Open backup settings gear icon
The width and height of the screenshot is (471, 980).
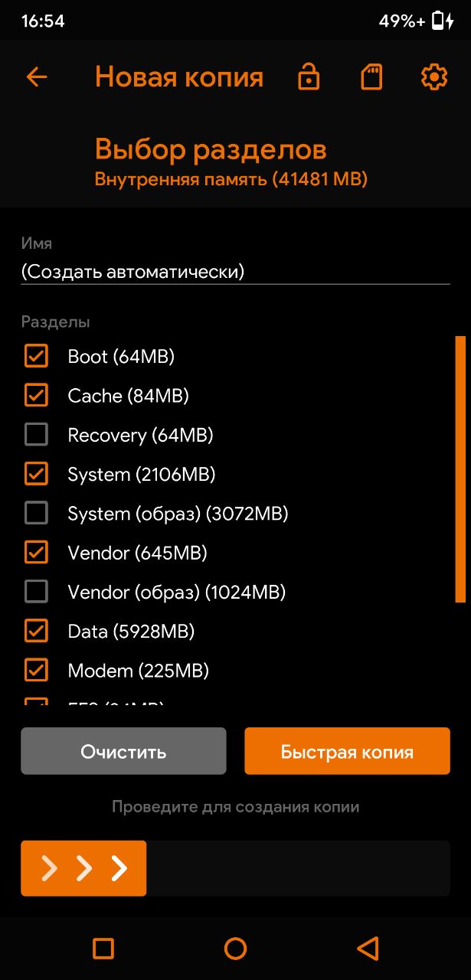pyautogui.click(x=434, y=77)
